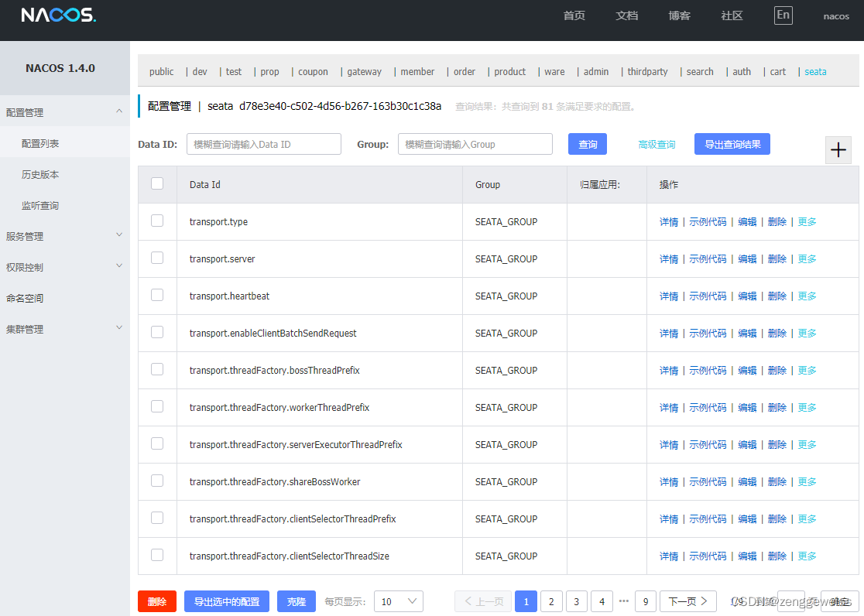Image resolution: width=864 pixels, height=616 pixels.
Task: Click the nacos user menu
Action: 836,16
